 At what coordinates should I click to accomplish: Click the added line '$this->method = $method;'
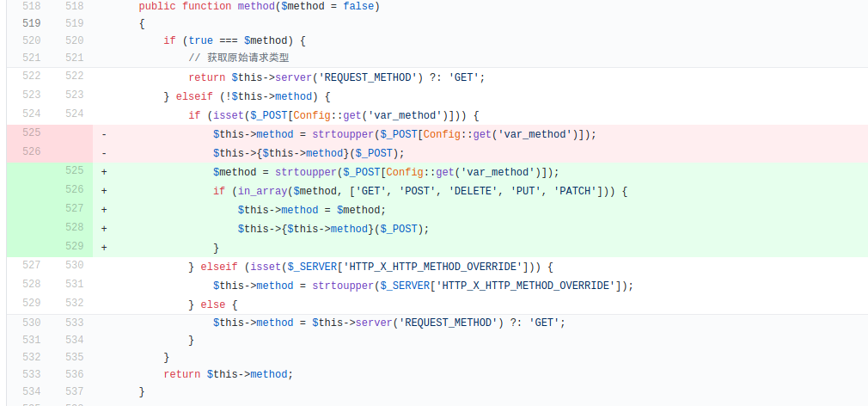pos(312,210)
